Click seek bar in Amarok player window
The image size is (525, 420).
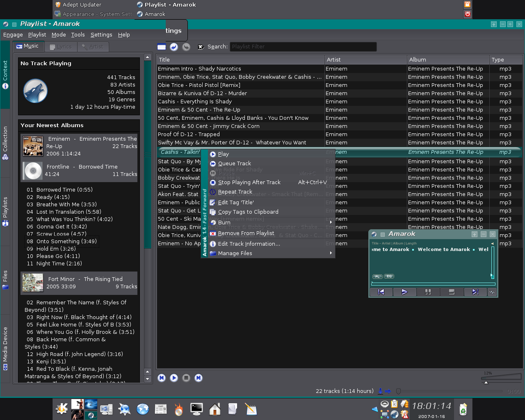tap(433, 284)
